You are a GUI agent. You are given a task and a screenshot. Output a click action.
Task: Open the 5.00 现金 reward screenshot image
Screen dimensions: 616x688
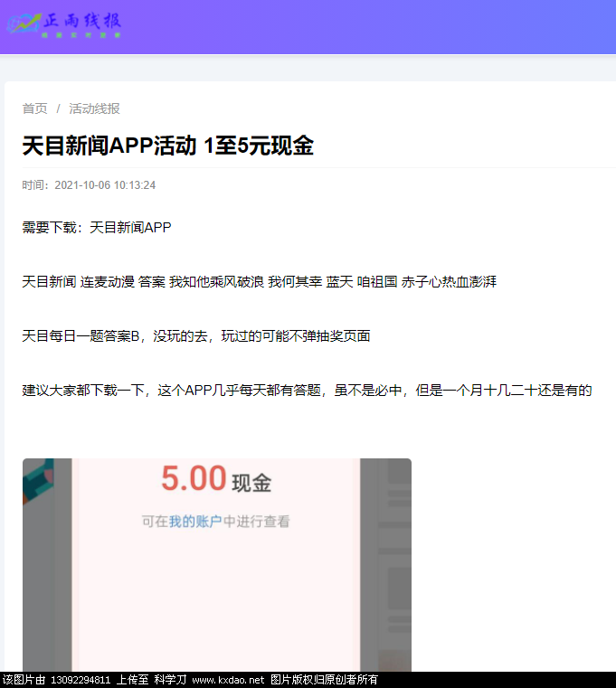pos(217,565)
